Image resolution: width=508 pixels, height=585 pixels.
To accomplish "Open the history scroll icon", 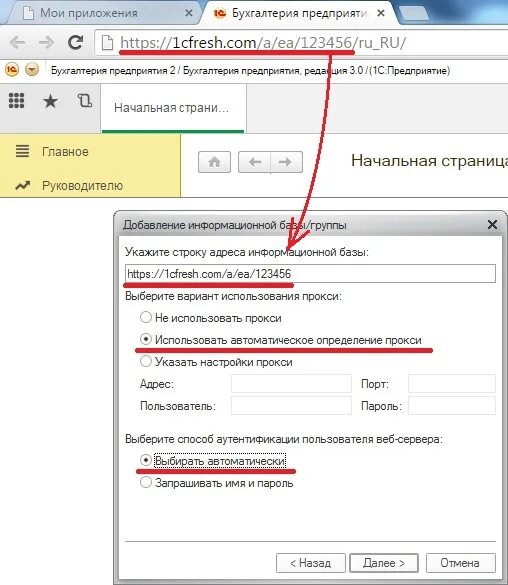I will (85, 101).
